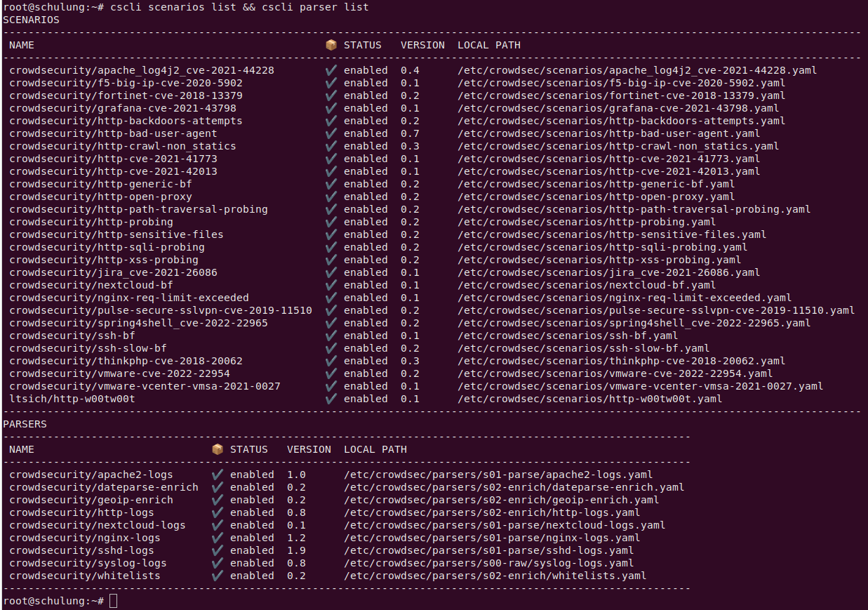
Task: Click the package emoji in SCENARIOS header
Action: (331, 45)
